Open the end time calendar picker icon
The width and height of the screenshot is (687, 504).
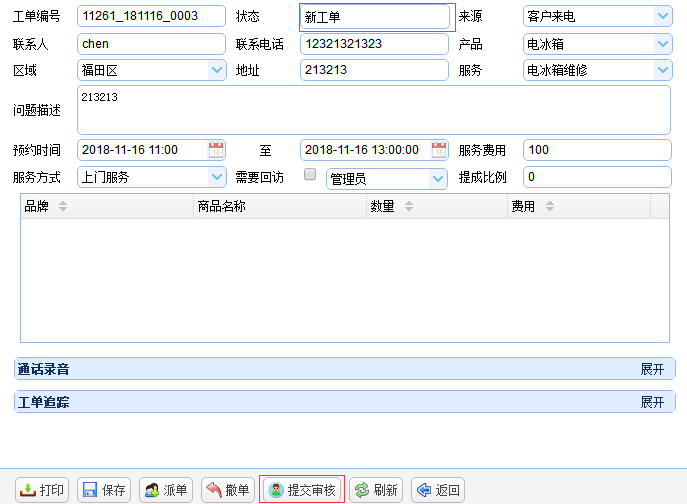[x=439, y=150]
